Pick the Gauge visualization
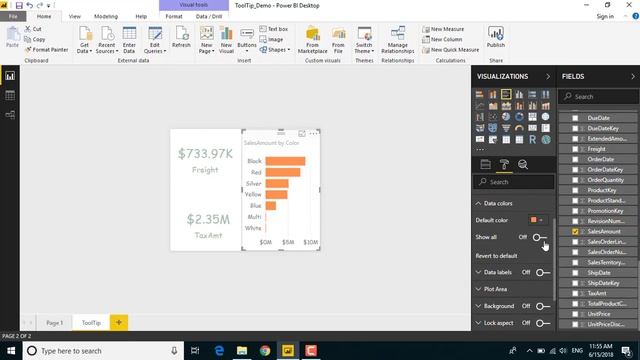 click(519, 128)
